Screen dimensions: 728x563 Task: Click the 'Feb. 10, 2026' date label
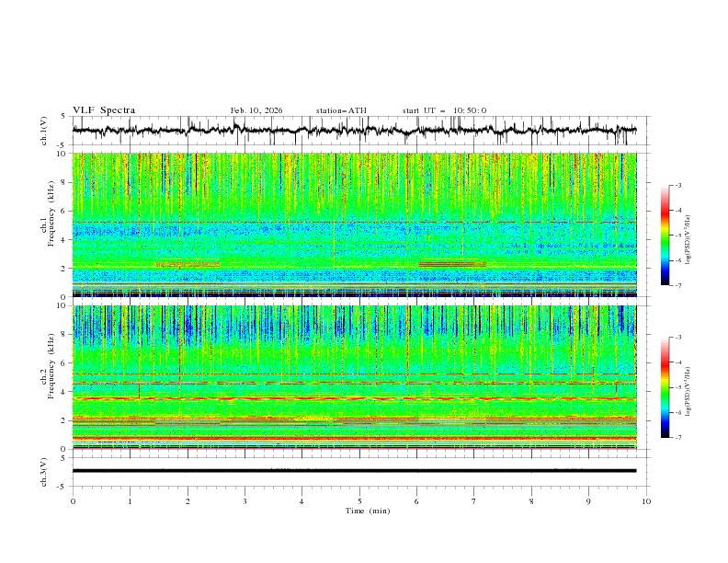coord(256,110)
